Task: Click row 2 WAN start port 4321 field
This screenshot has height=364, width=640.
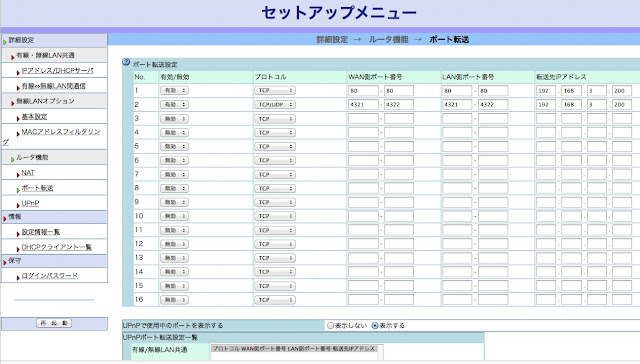Action: (363, 104)
